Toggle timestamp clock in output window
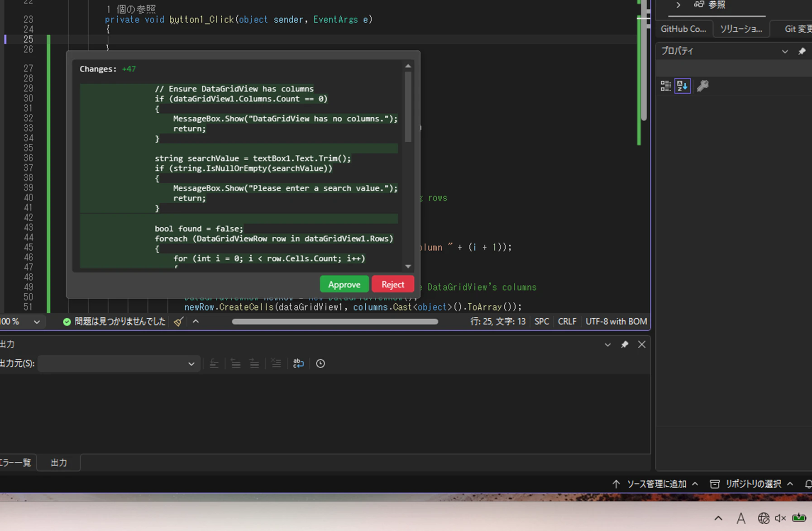 pyautogui.click(x=320, y=364)
